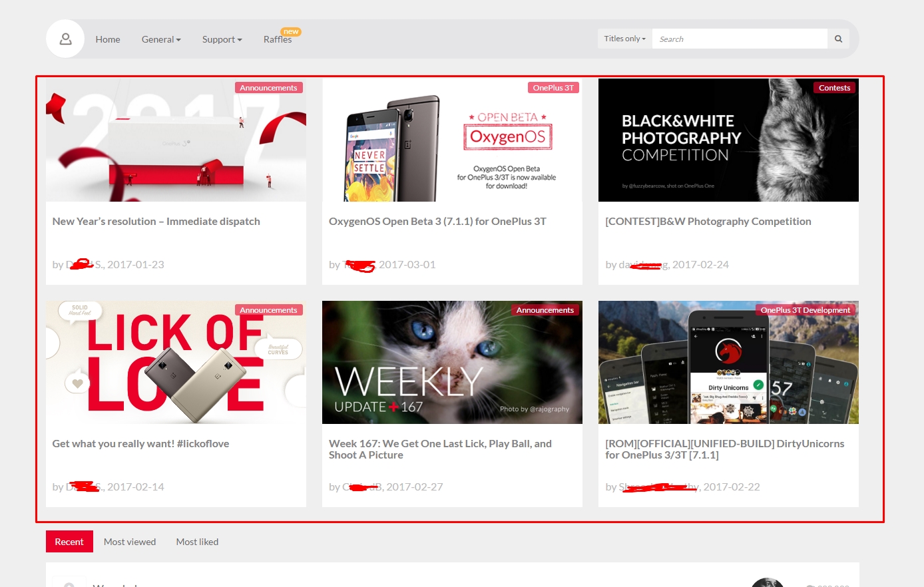Open the Titles only search filter
Viewport: 924px width, 587px height.
[x=624, y=39]
